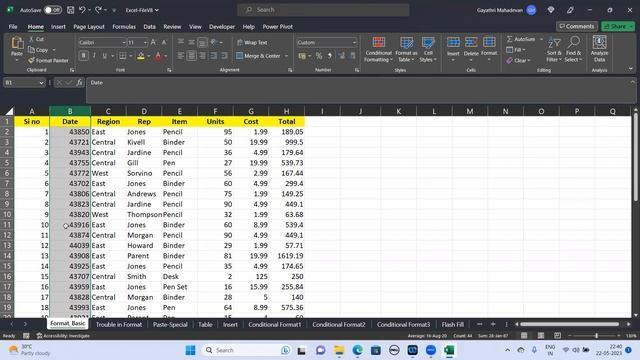Apply Comma Style number format
Image resolution: width=640 pixels, height=360 pixels.
[x=330, y=56]
